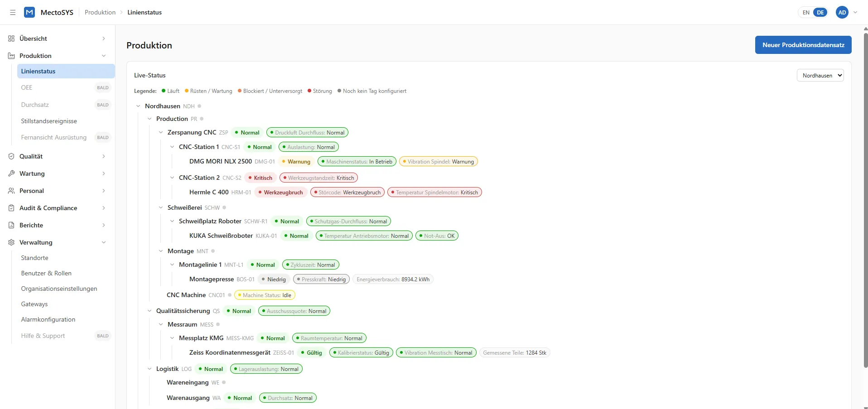This screenshot has width=868, height=409.
Task: Switch language to DE
Action: click(820, 12)
